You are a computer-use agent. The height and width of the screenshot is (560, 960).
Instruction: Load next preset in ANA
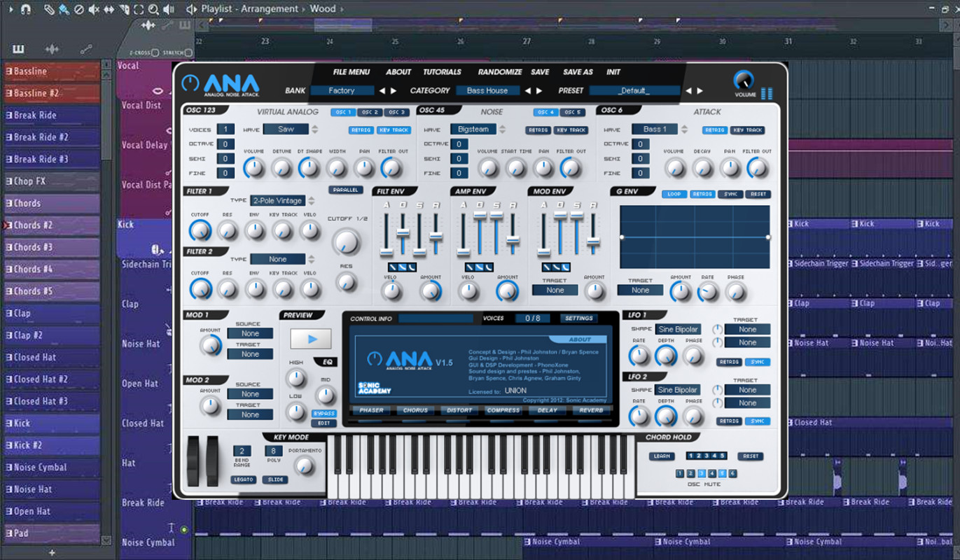pyautogui.click(x=700, y=90)
